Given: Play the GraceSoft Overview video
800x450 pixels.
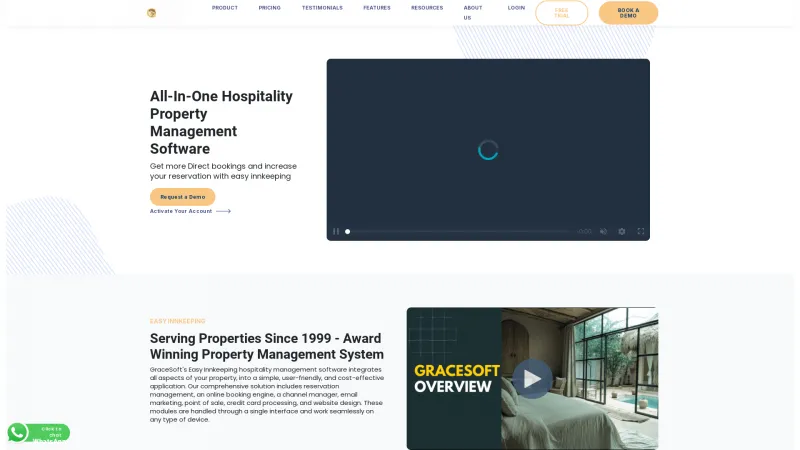Looking at the screenshot, I should [x=532, y=379].
